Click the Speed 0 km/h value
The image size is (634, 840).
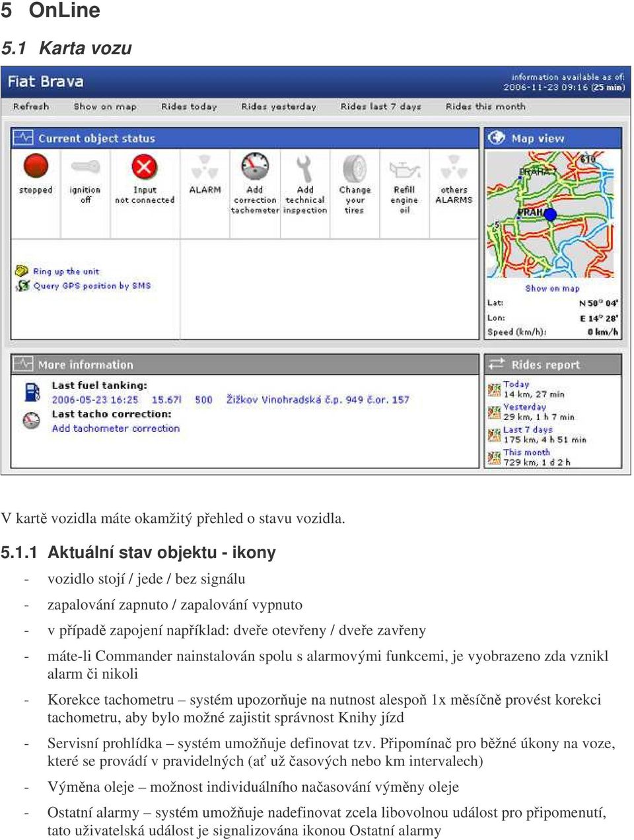603,332
